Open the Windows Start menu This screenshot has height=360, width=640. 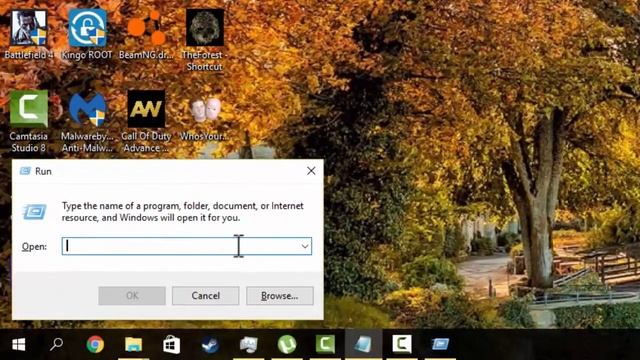click(x=18, y=344)
